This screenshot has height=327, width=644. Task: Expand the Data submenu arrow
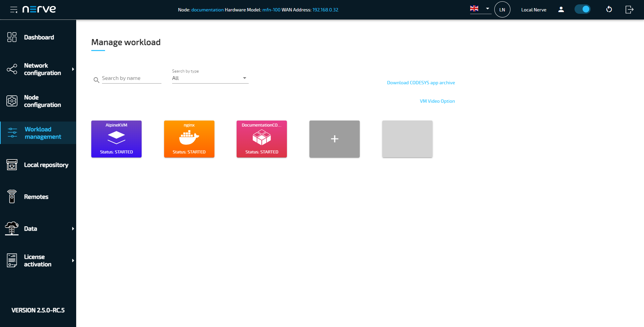pos(73,229)
